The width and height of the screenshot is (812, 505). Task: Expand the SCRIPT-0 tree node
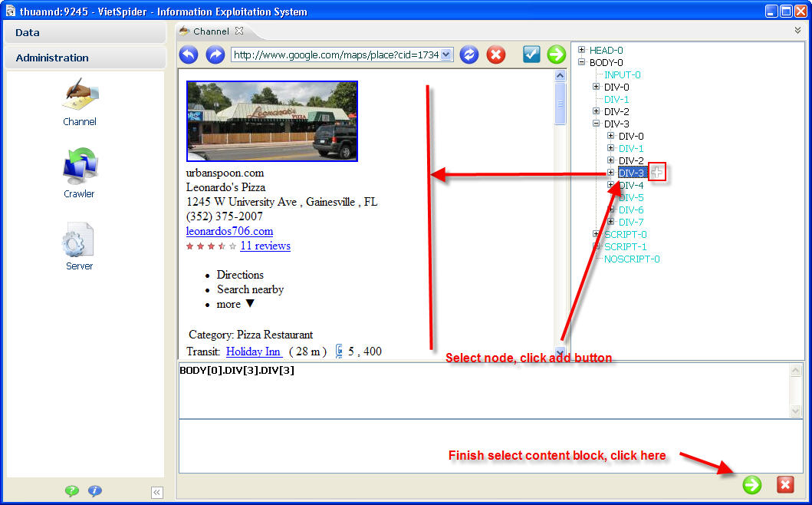tap(596, 234)
